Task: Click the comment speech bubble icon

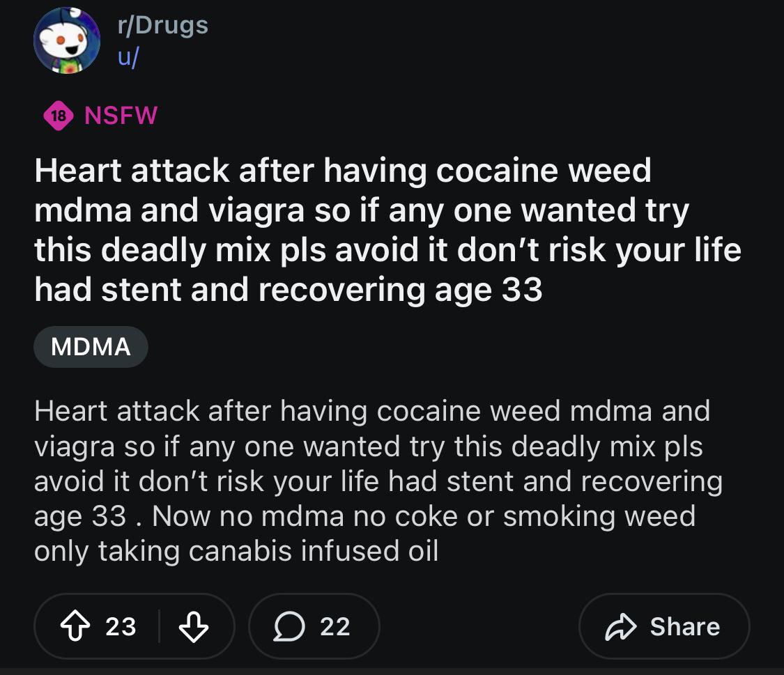Action: point(286,626)
